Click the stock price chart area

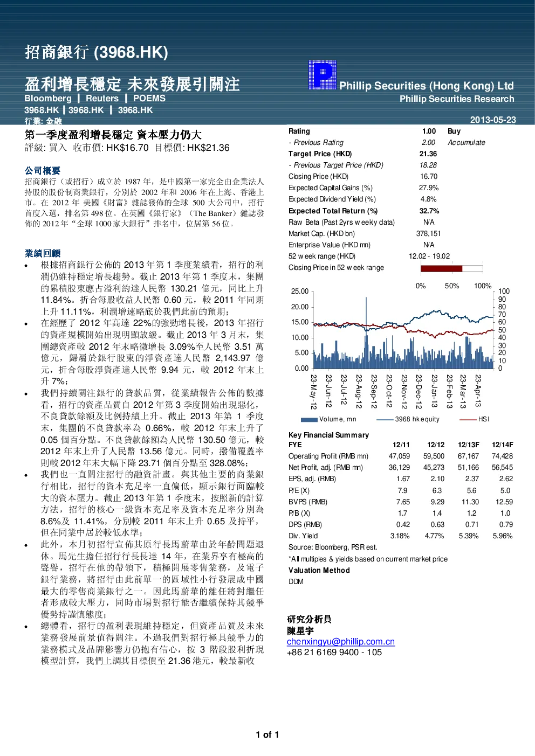pyautogui.click(x=402, y=330)
